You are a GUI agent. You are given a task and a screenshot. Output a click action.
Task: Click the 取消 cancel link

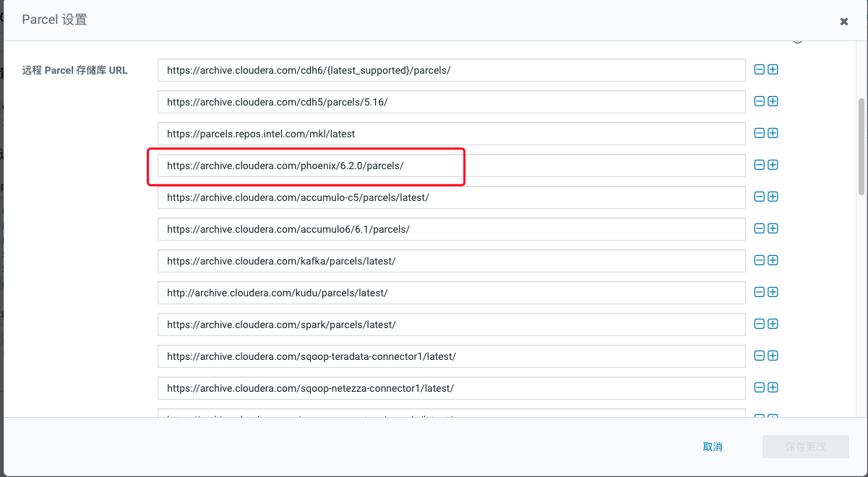point(712,447)
